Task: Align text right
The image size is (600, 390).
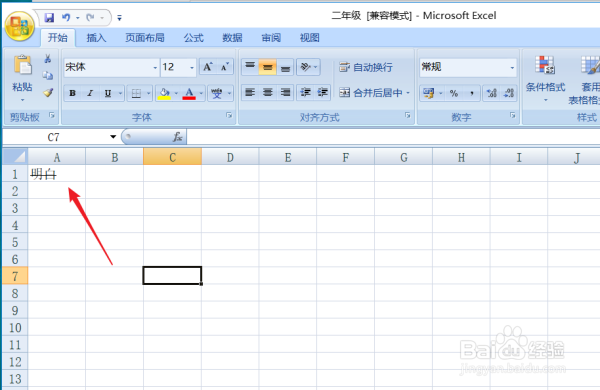Action: point(285,92)
